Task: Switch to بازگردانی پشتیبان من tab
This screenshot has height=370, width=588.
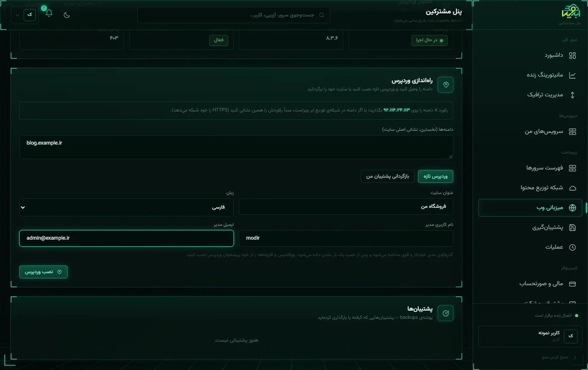Action: (x=387, y=176)
